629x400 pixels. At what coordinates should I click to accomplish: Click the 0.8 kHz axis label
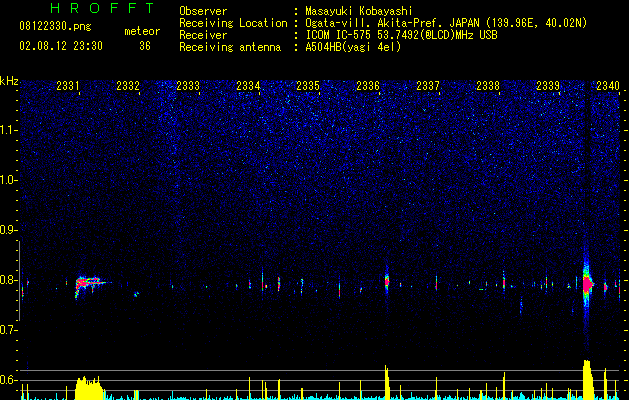coord(8,280)
